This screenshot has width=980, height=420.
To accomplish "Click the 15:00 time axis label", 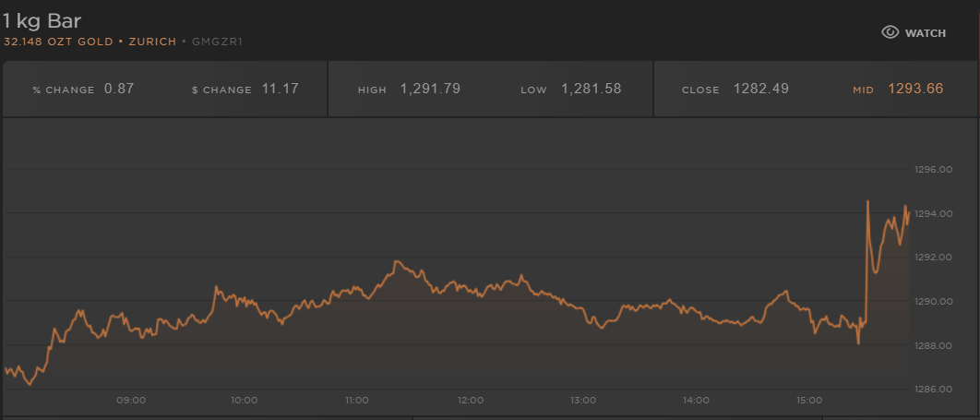I will tap(809, 401).
